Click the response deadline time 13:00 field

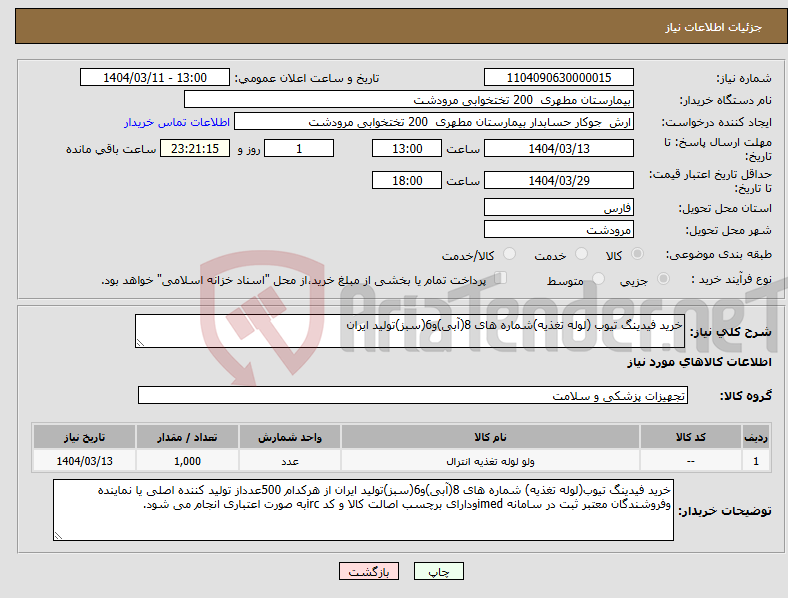(407, 148)
